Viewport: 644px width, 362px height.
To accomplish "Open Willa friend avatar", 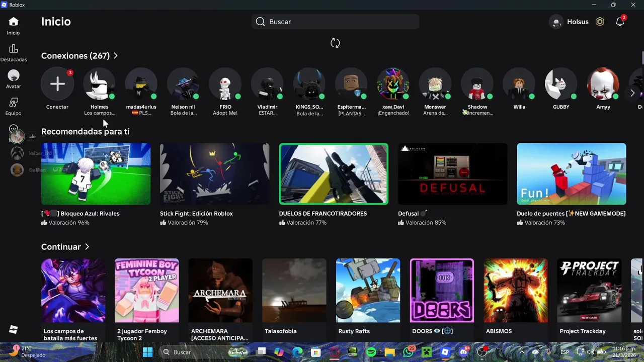I will click(x=519, y=83).
